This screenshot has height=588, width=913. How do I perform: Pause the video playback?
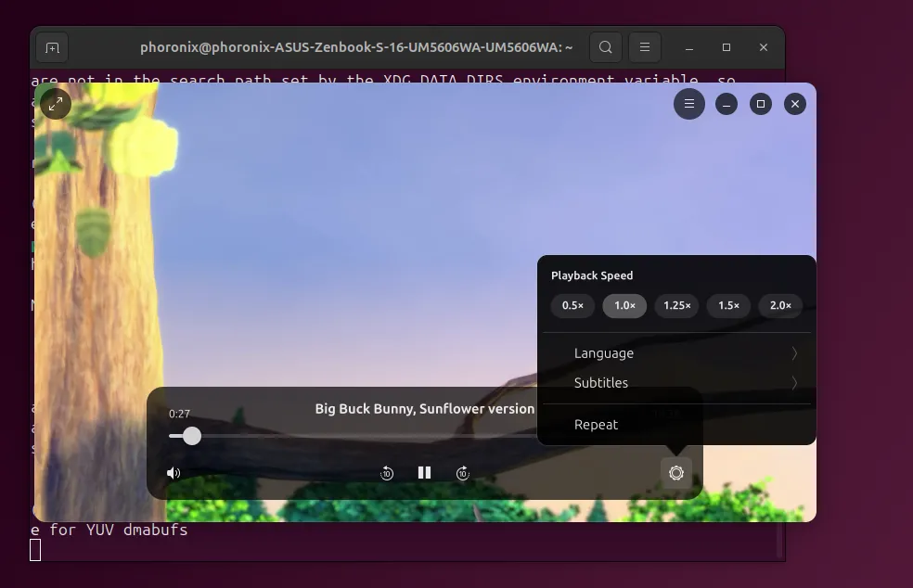[424, 473]
